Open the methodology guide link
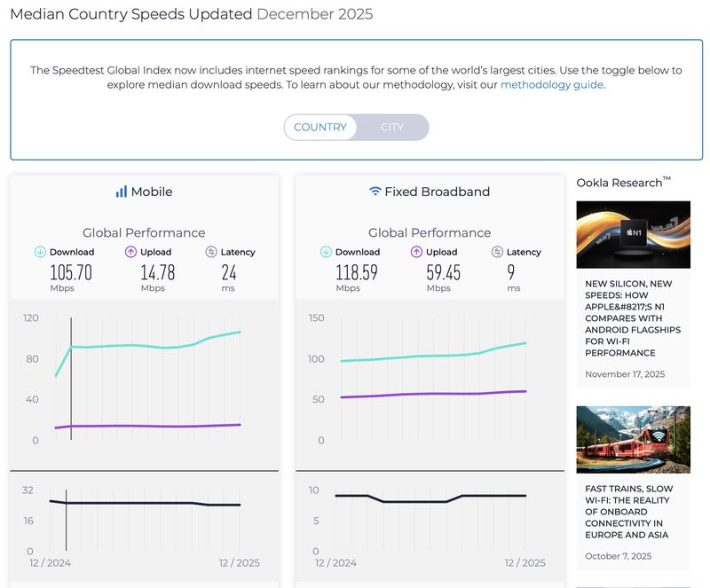710x588 pixels. [550, 84]
